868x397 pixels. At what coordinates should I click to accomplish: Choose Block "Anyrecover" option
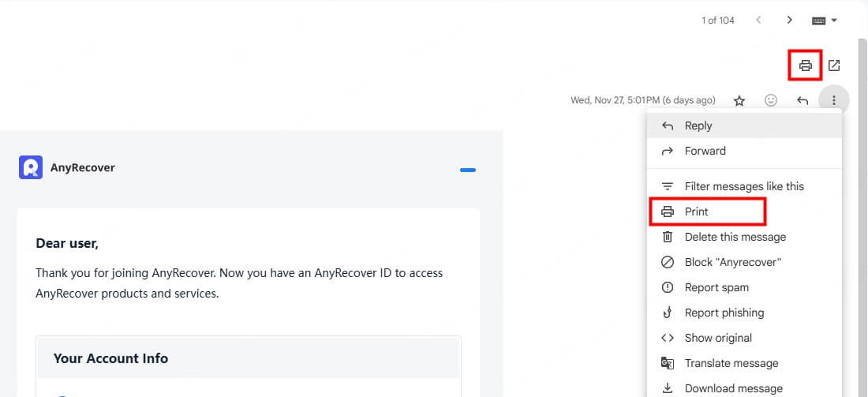732,262
